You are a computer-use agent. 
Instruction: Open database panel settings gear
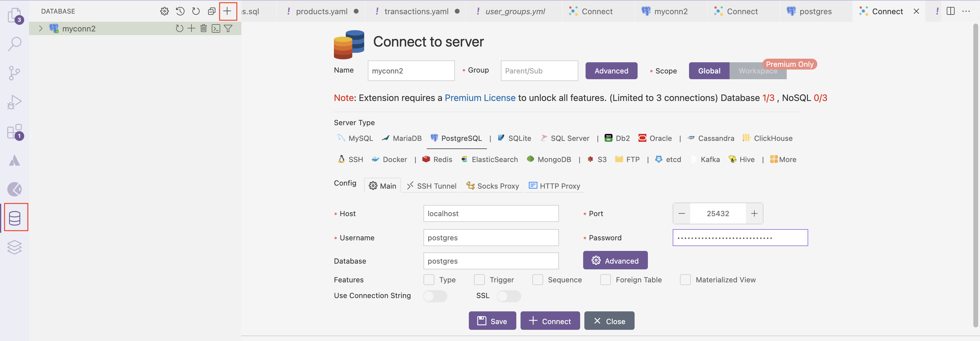pos(164,11)
